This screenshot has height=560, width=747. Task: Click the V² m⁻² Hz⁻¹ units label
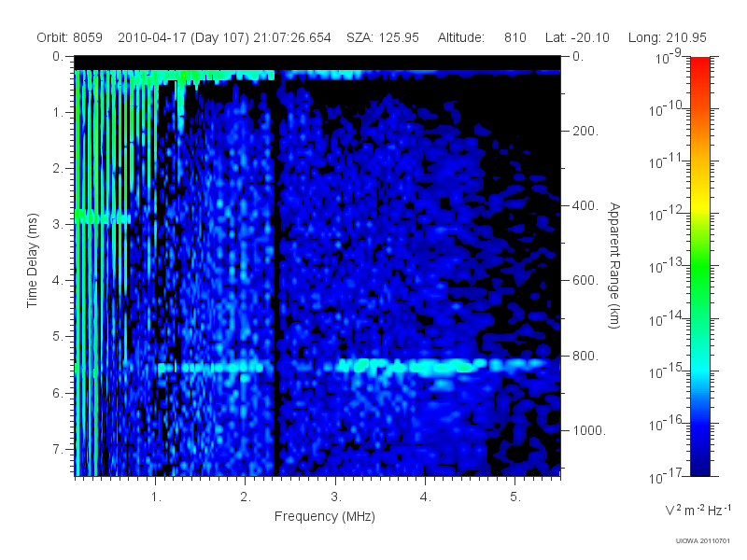pos(698,510)
